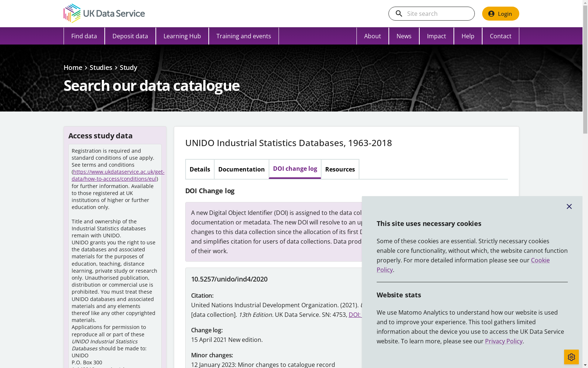Click the 'DOI Change log' section heading
Image resolution: width=588 pixels, height=368 pixels.
(x=210, y=191)
